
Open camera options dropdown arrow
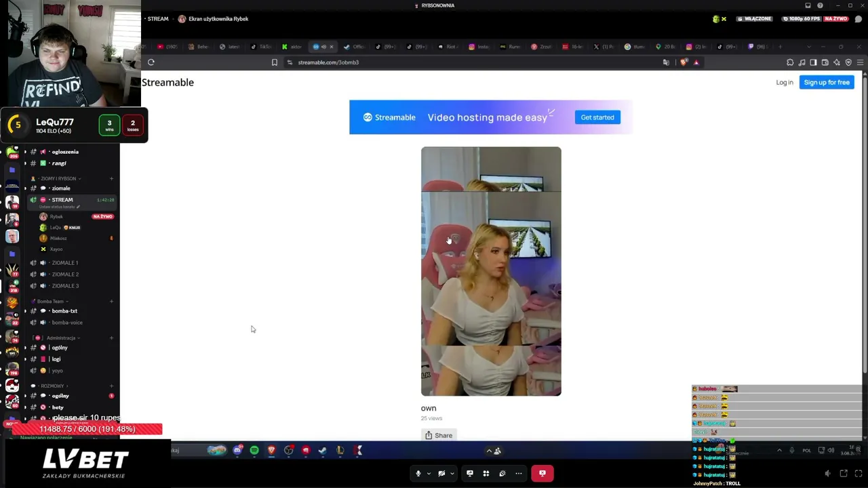[452, 474]
